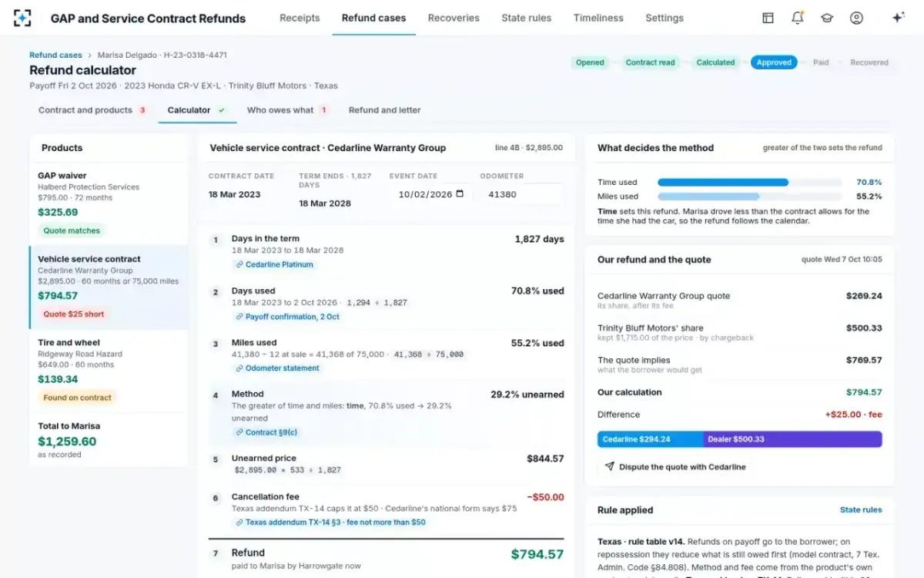The height and width of the screenshot is (578, 924).
Task: Open State rules link in Rule applied
Action: tap(861, 510)
